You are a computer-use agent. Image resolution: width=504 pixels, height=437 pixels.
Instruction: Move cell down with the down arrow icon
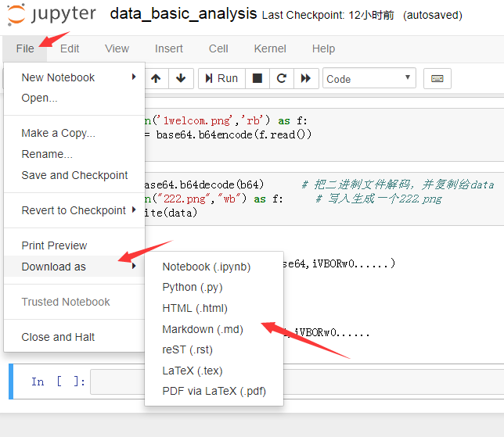pyautogui.click(x=181, y=78)
